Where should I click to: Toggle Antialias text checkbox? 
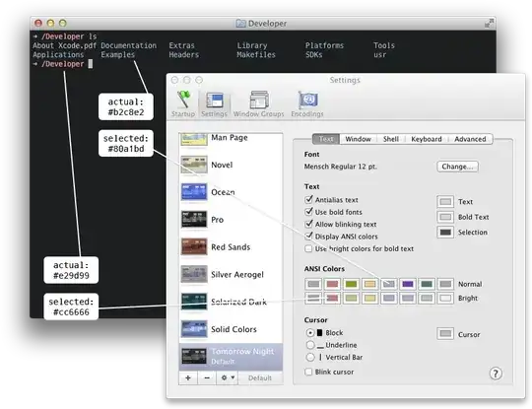(x=308, y=200)
